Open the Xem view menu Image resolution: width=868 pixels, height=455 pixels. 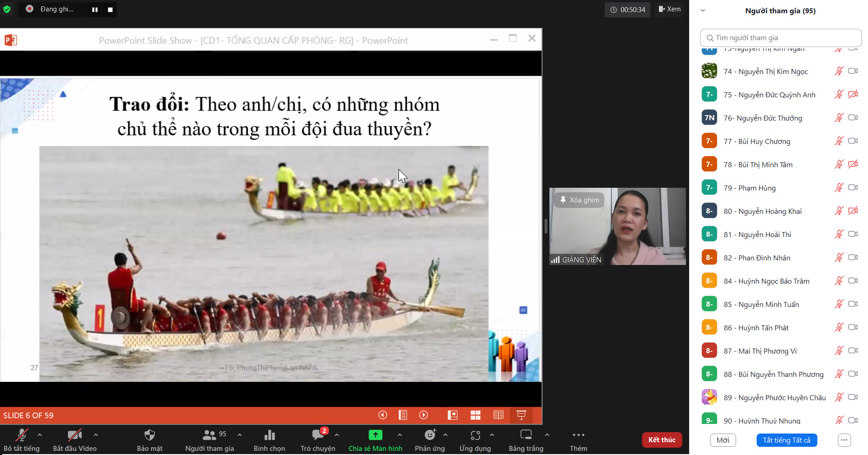[669, 9]
